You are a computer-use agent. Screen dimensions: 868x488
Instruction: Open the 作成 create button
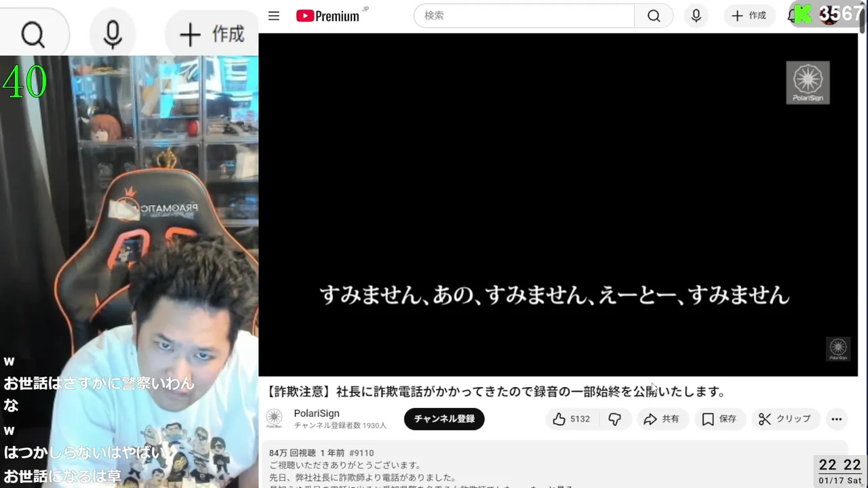pyautogui.click(x=749, y=16)
